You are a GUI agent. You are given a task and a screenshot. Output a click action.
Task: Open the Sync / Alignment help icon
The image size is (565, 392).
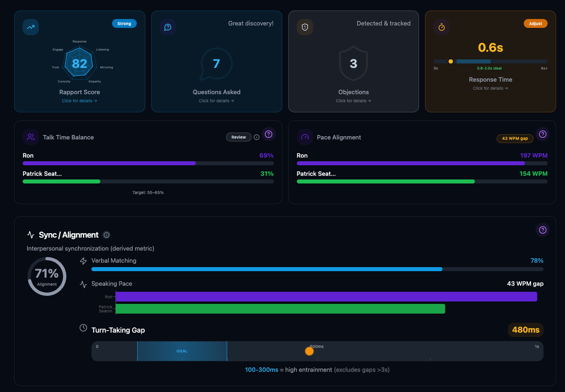tap(543, 230)
